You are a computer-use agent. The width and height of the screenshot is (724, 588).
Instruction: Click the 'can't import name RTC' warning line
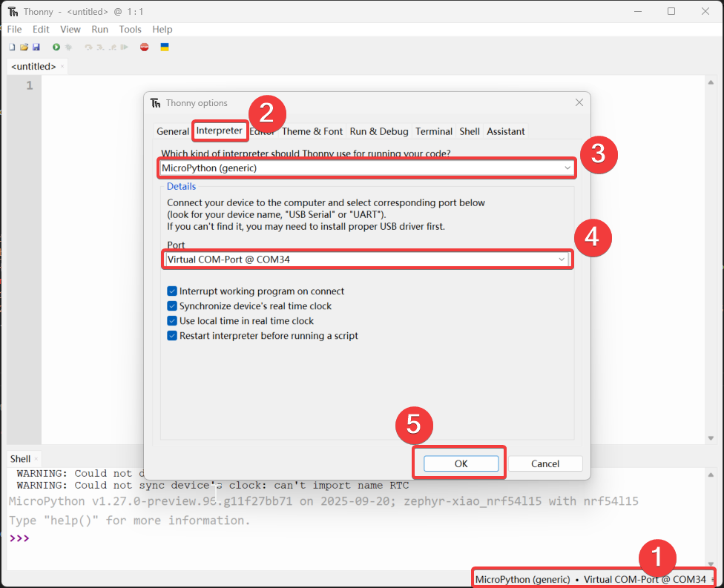coord(213,486)
